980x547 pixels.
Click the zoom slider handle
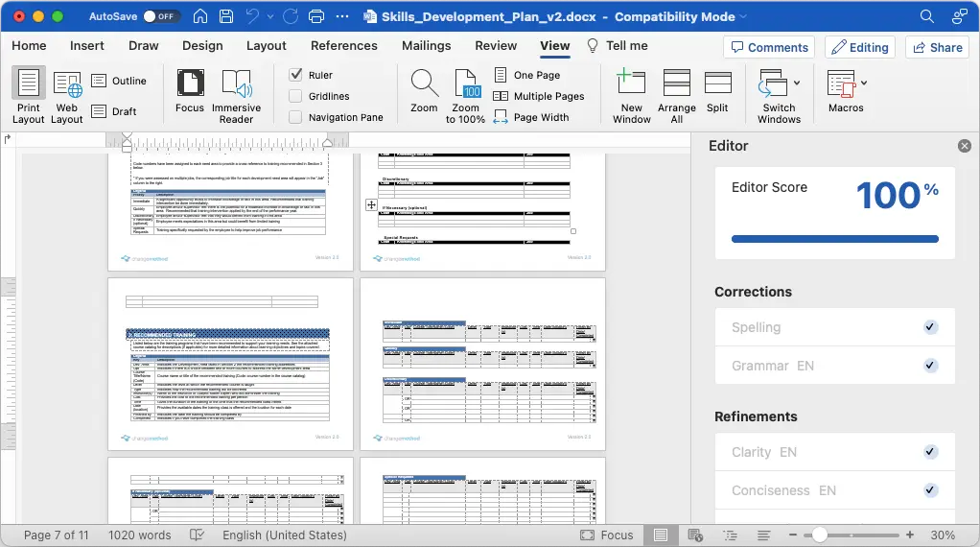coord(819,535)
